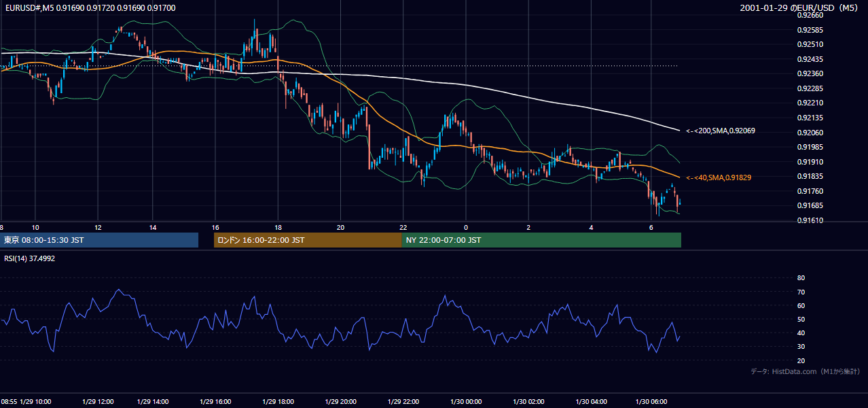Click the 1/30 00:00 date label
The height and width of the screenshot is (408, 868).
coord(466,401)
